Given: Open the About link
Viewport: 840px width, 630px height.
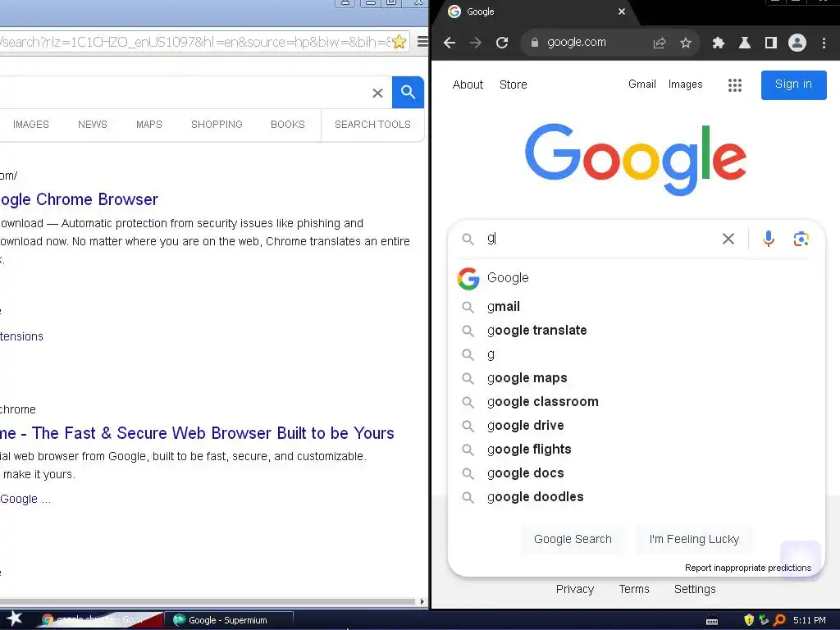Looking at the screenshot, I should pyautogui.click(x=468, y=84).
